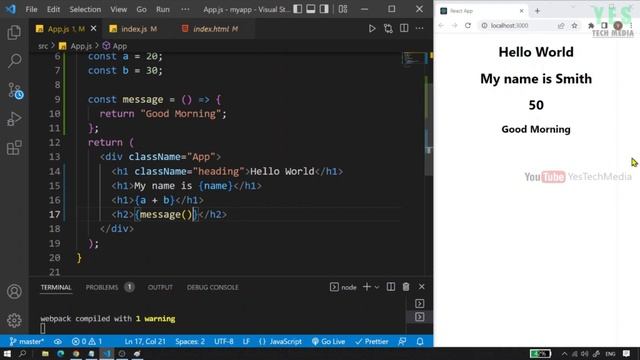Run the code with play icon
This screenshot has height=360, width=640.
pyautogui.click(x=372, y=29)
